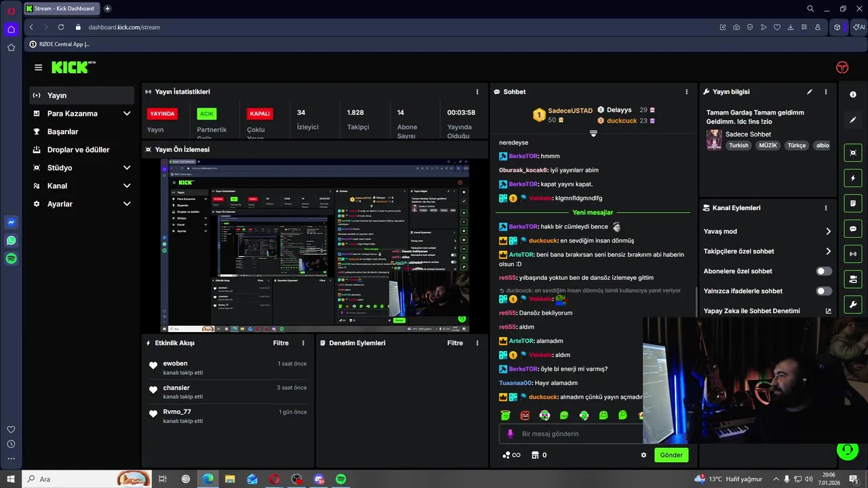Expand Takipçilere özel sohbet options
This screenshot has width=868, height=488.
(x=828, y=251)
